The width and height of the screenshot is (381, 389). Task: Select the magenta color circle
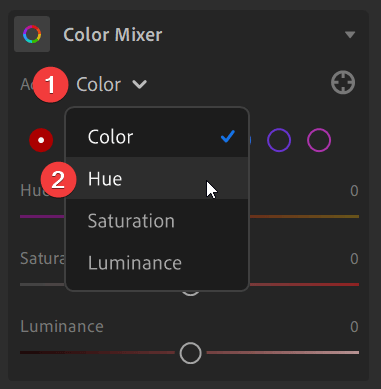pos(319,140)
